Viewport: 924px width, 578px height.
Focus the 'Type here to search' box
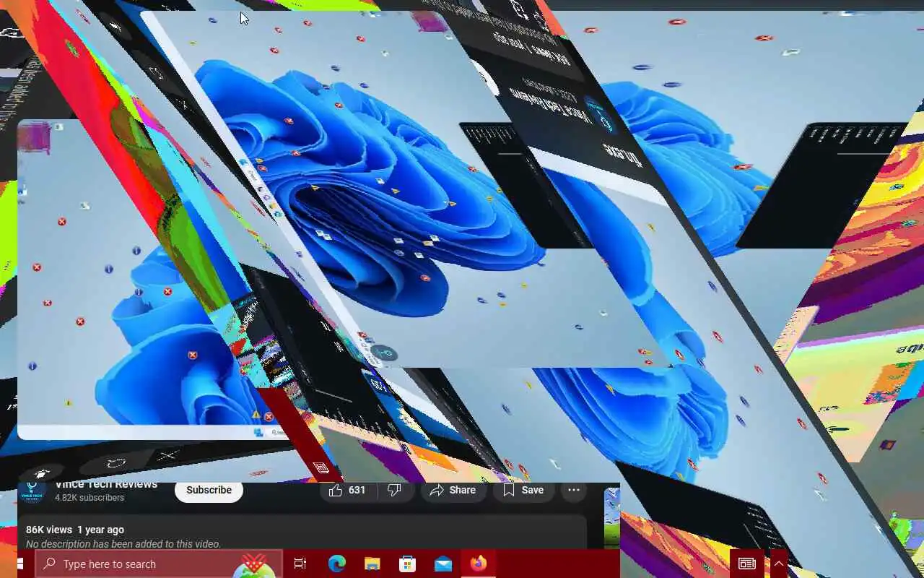coord(159,564)
